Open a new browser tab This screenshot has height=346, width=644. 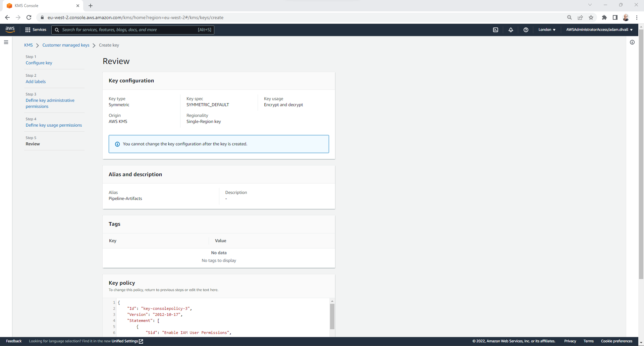(91, 6)
